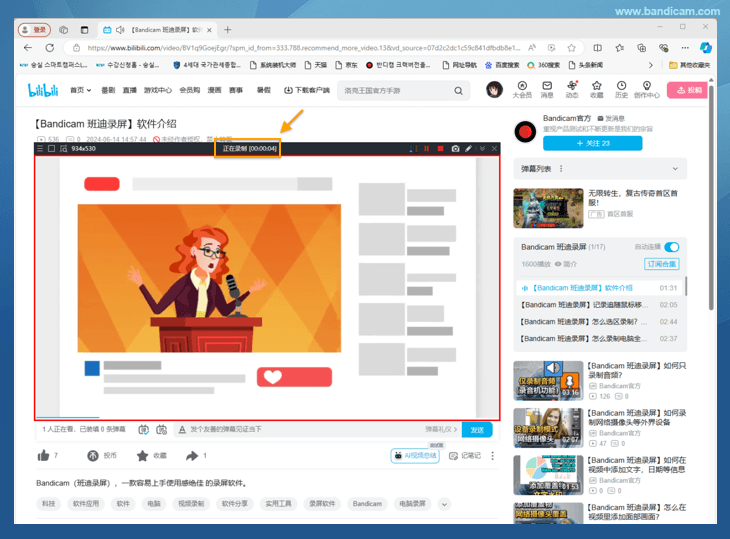Open the 直播 navigation menu item
730x539 pixels.
pos(129,90)
